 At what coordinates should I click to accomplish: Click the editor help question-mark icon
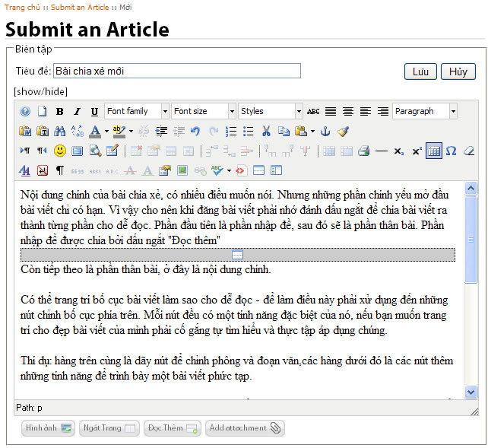(x=24, y=112)
